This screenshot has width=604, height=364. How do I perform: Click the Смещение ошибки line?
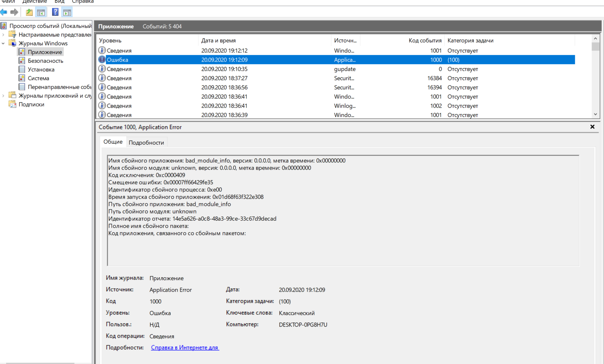click(x=160, y=182)
